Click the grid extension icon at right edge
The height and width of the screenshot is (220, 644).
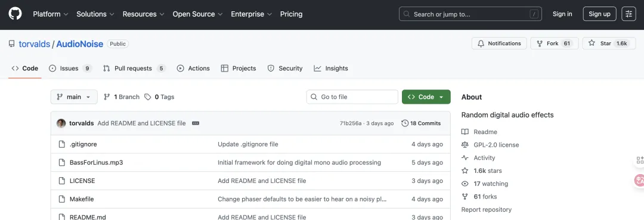click(640, 160)
